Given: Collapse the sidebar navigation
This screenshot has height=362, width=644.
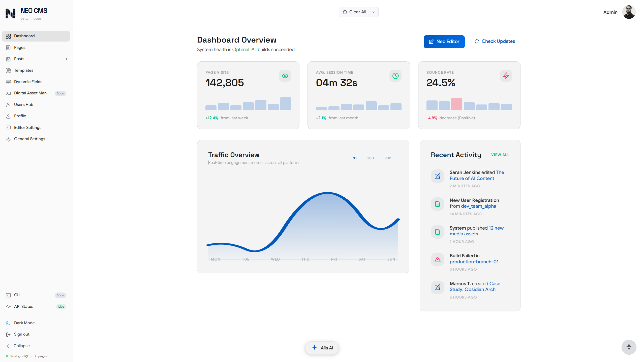Looking at the screenshot, I should [21, 346].
